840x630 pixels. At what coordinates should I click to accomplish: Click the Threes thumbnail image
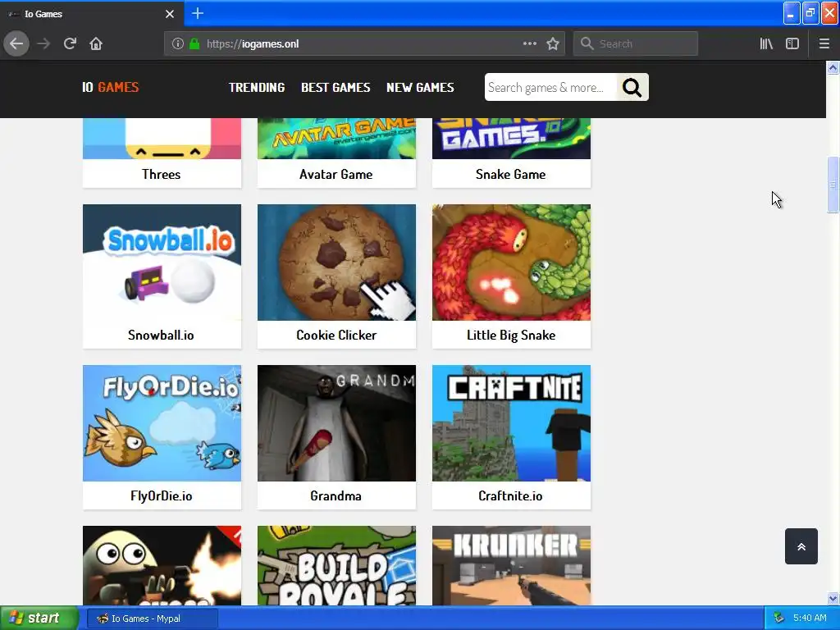coord(162,138)
